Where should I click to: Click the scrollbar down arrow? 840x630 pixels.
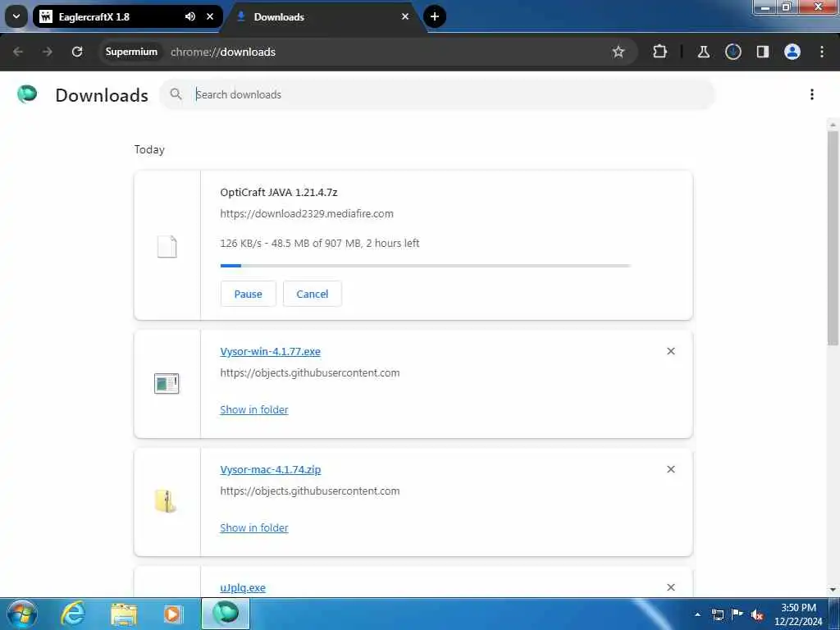point(833,590)
